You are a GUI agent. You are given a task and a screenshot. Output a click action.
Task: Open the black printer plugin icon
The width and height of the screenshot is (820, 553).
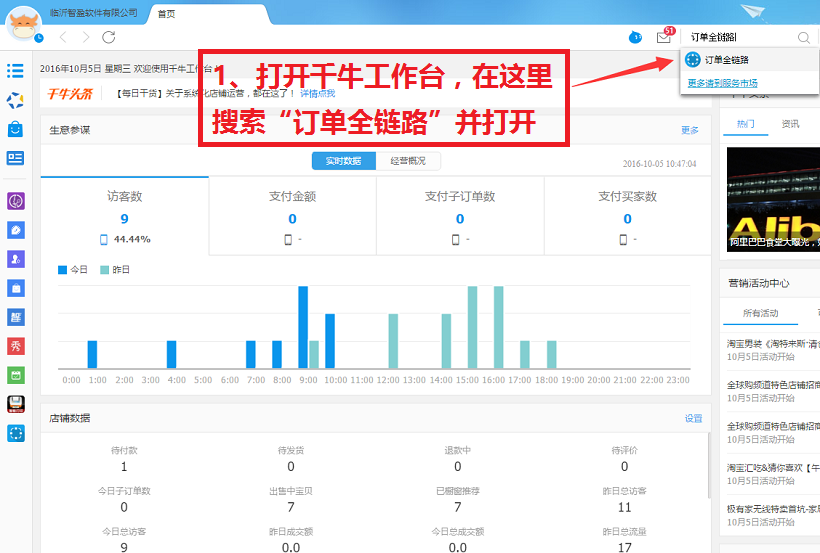[16, 404]
